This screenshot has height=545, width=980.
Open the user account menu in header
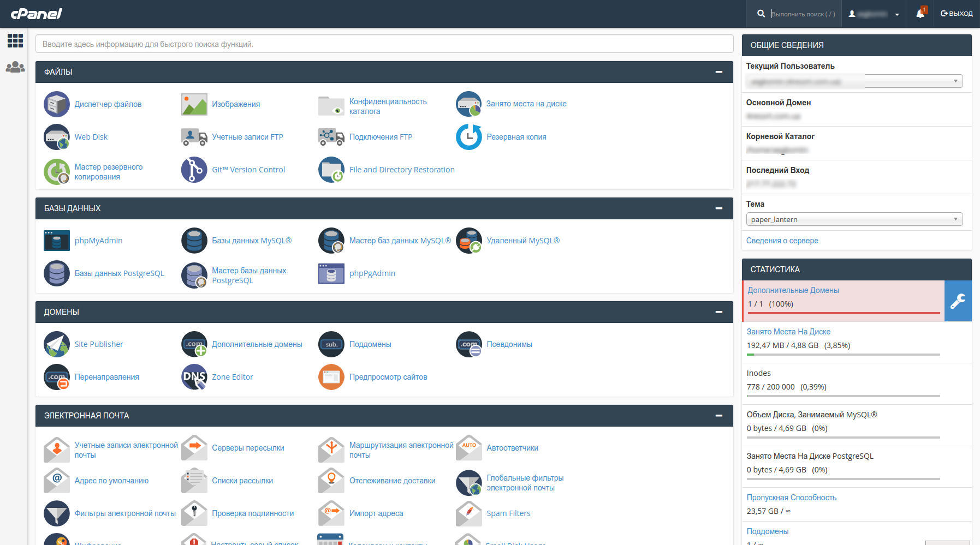pyautogui.click(x=874, y=14)
